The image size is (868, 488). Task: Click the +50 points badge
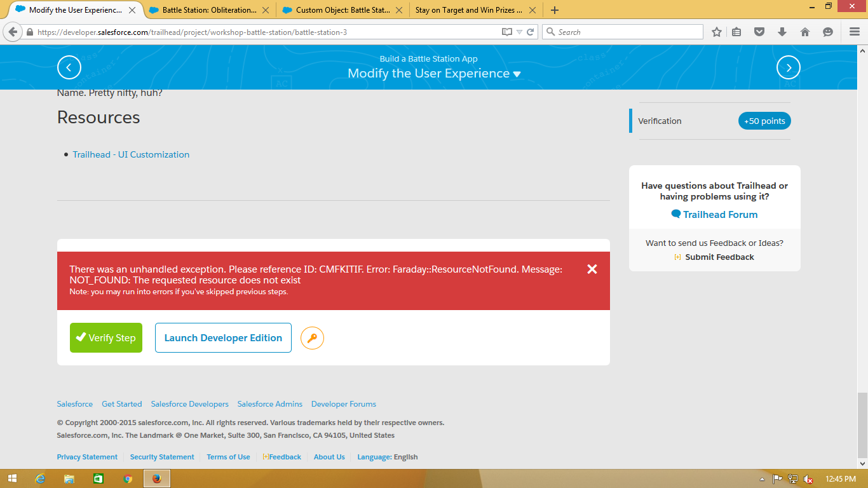tap(764, 121)
